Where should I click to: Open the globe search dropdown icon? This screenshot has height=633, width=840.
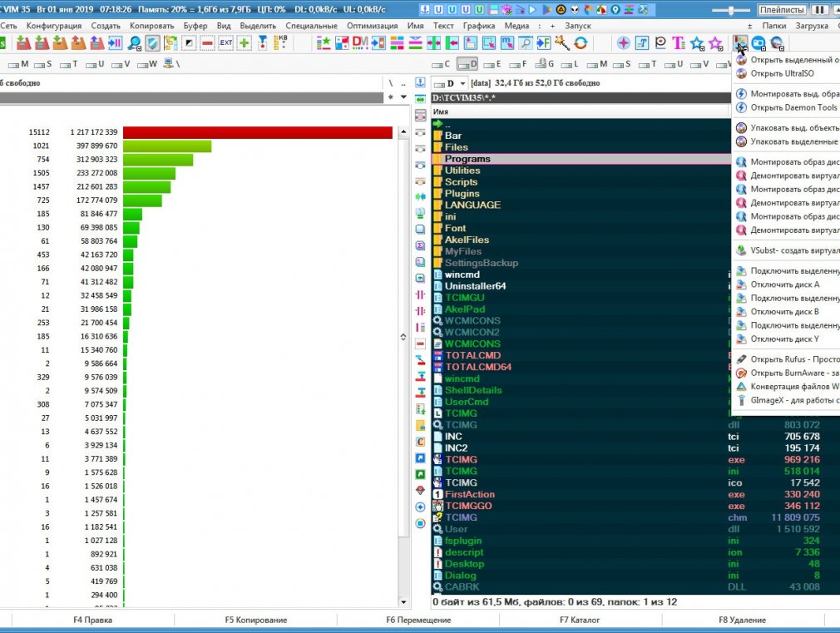tap(778, 43)
